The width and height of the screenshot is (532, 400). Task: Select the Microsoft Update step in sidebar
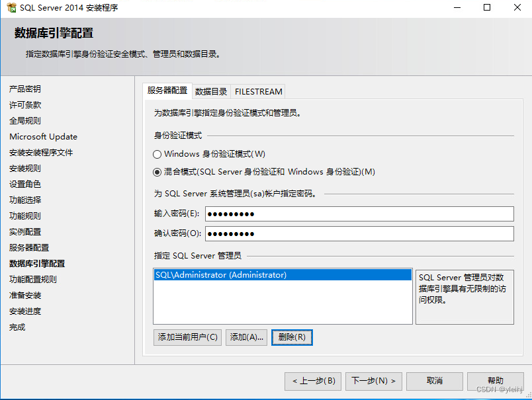click(43, 136)
